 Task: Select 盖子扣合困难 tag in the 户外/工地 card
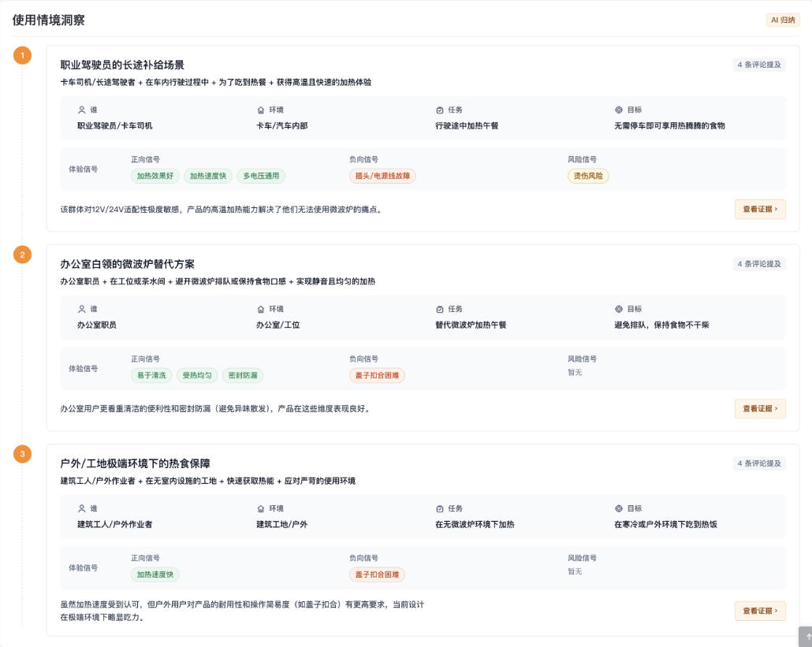click(x=377, y=574)
